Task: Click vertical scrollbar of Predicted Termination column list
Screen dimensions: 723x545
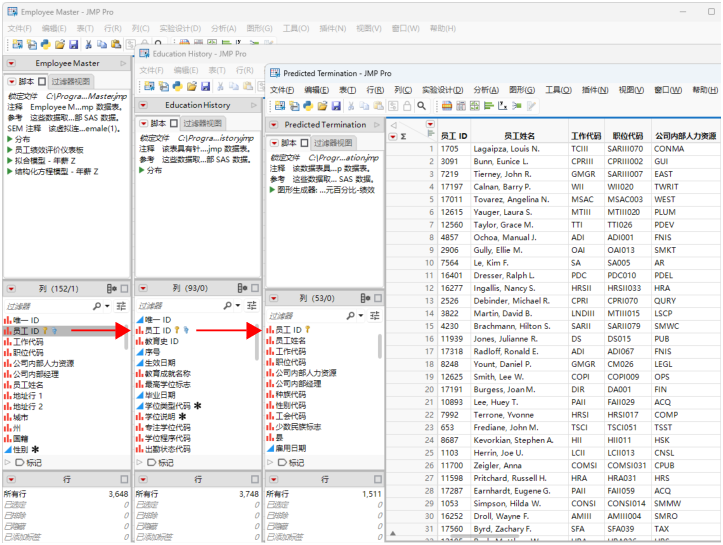Action: pyautogui.click(x=380, y=346)
